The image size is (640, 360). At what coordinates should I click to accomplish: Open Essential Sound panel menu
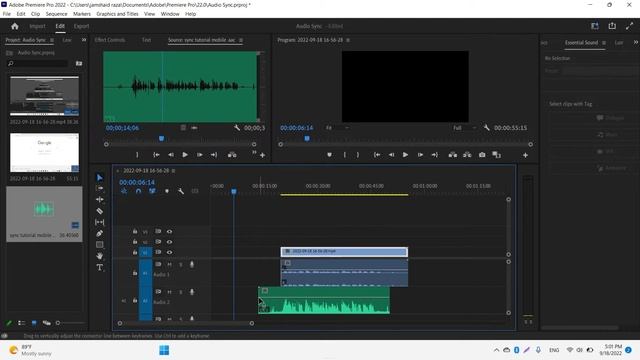coord(604,42)
